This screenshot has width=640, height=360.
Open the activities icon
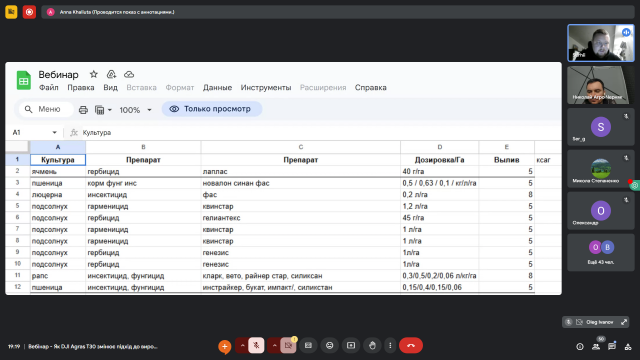(x=628, y=347)
